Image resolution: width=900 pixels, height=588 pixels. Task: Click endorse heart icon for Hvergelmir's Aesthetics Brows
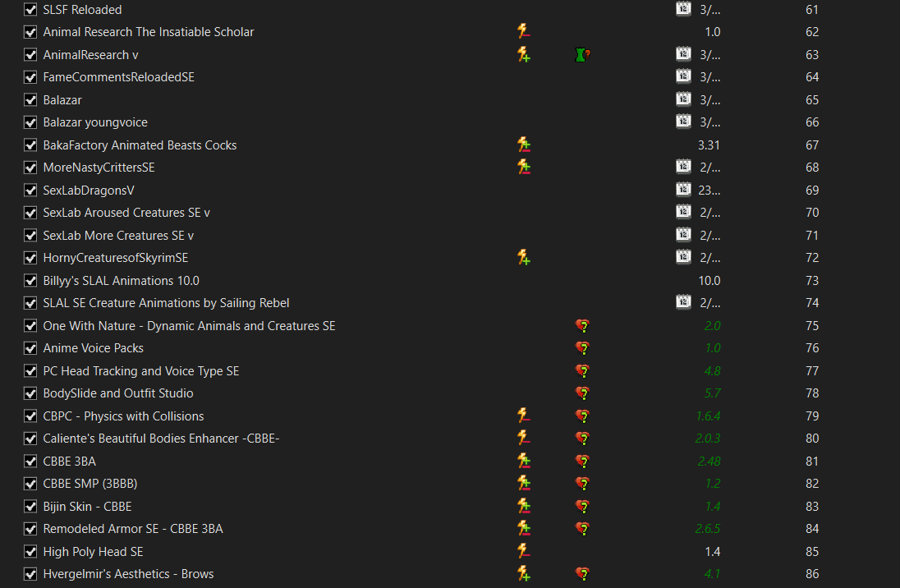[x=582, y=574]
